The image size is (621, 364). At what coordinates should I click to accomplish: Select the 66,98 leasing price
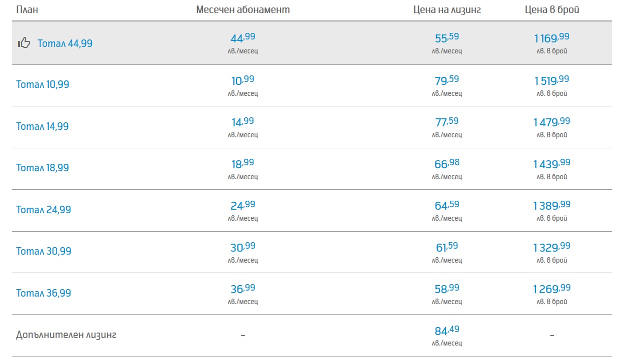point(446,164)
